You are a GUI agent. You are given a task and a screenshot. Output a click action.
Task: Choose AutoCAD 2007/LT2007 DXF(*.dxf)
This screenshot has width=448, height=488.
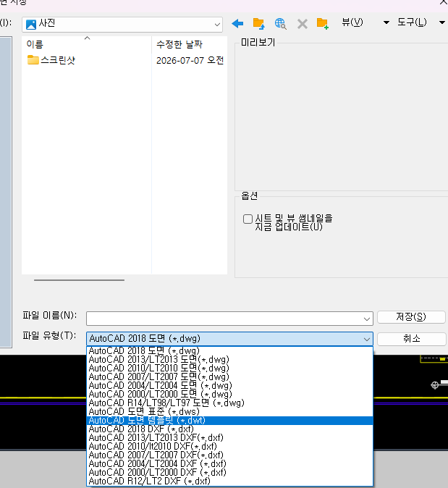click(229, 455)
